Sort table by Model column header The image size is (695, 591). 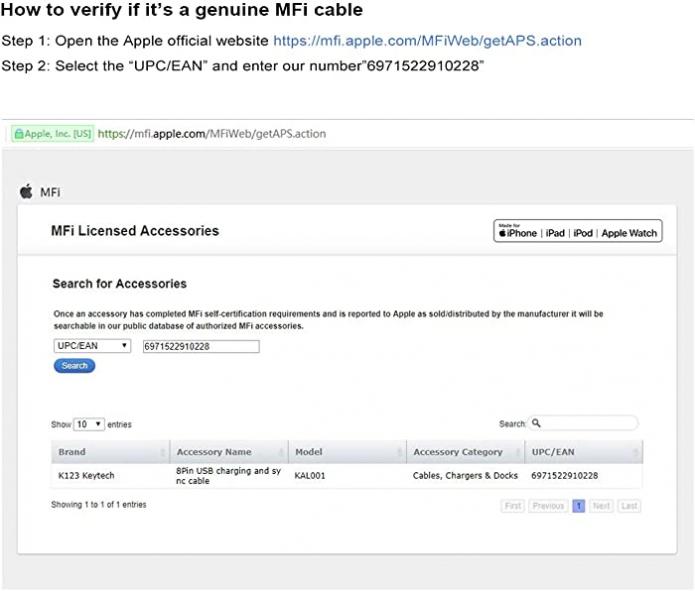[x=347, y=452]
